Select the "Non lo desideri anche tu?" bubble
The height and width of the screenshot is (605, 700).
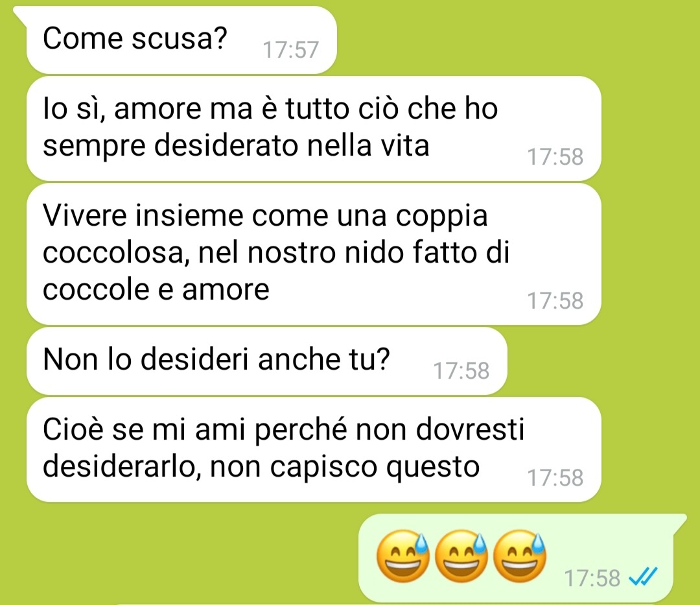tap(267, 361)
